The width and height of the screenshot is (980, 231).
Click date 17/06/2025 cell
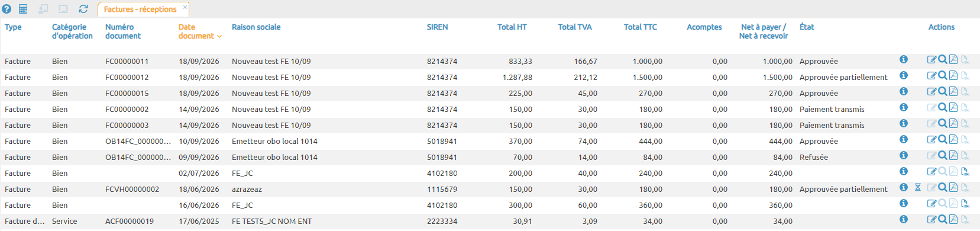click(199, 222)
